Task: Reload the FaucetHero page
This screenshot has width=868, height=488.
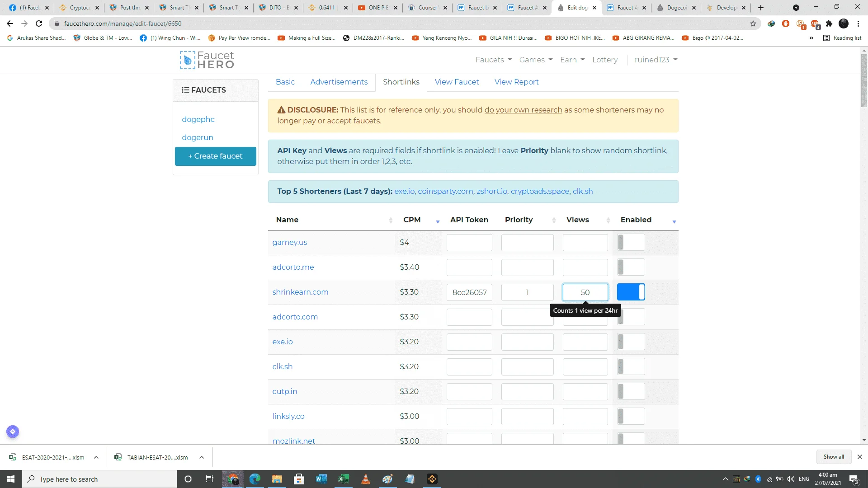Action: pyautogui.click(x=39, y=23)
